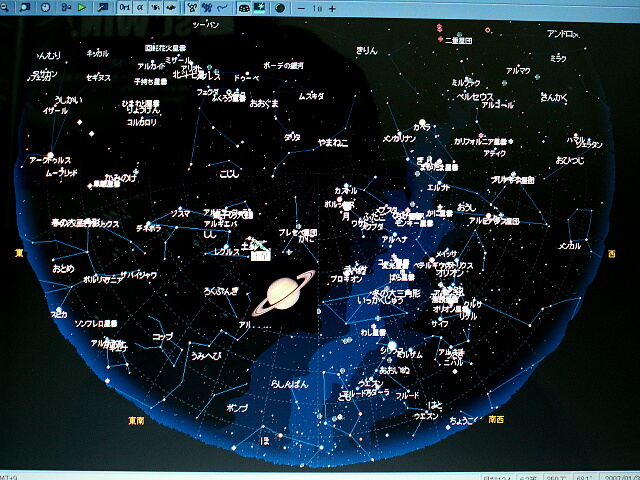The image size is (640, 480).
Task: Select the ろくぶんぎ constellation label
Action: point(221,291)
